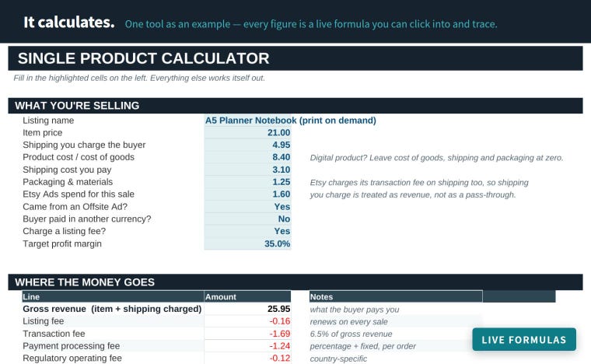Click the shipping charged value 4.95
This screenshot has width=591, height=364.
(247, 145)
